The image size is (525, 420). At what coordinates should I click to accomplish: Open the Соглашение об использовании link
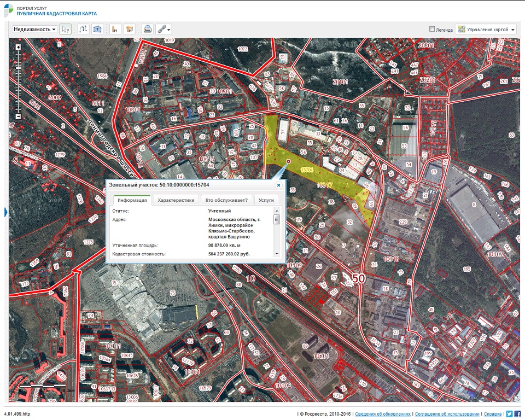point(447,414)
